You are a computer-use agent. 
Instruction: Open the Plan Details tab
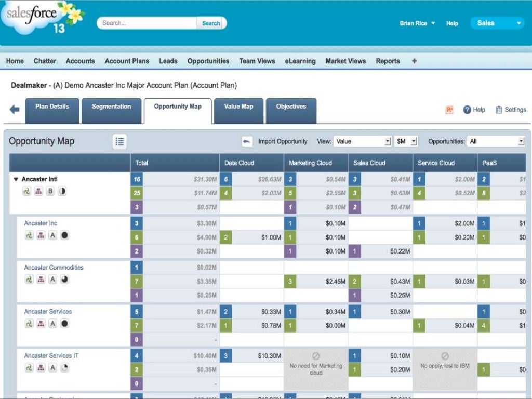tap(52, 111)
